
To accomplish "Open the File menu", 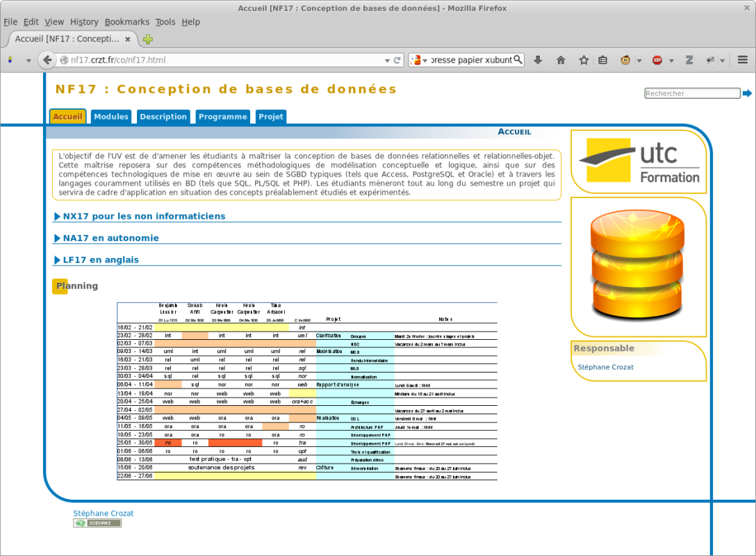I will click(10, 22).
